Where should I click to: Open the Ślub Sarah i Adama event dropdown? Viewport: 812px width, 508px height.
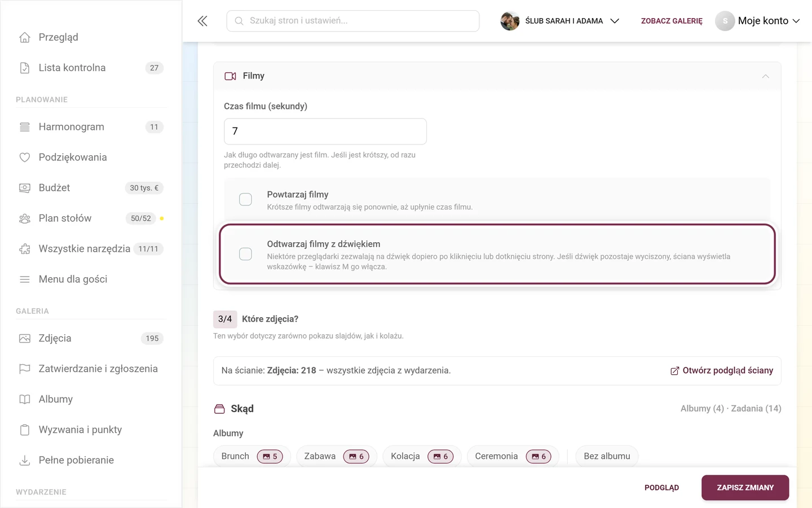(x=560, y=21)
